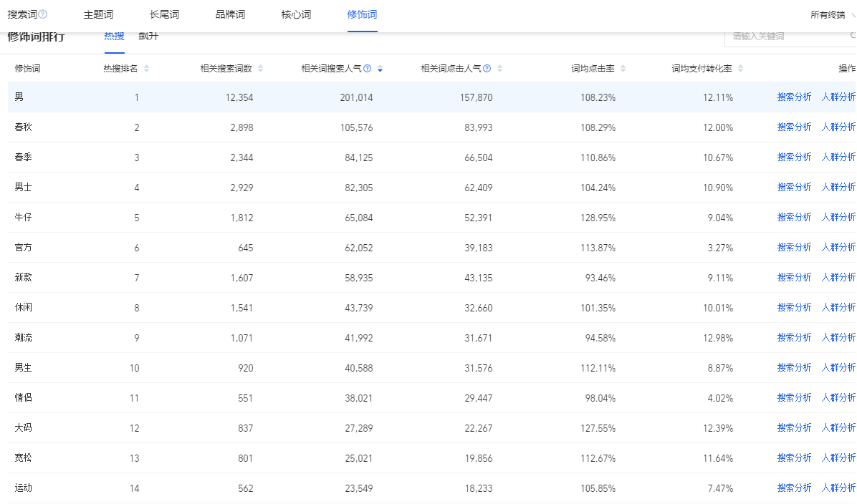The width and height of the screenshot is (857, 504).
Task: Open 人群分析 for the 宽松 row
Action: tap(838, 457)
